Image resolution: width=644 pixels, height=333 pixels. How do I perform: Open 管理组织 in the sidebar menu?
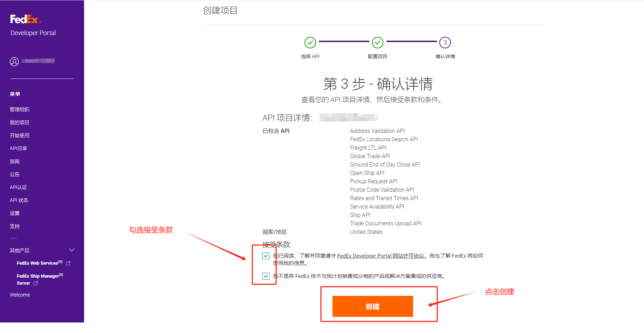click(20, 109)
